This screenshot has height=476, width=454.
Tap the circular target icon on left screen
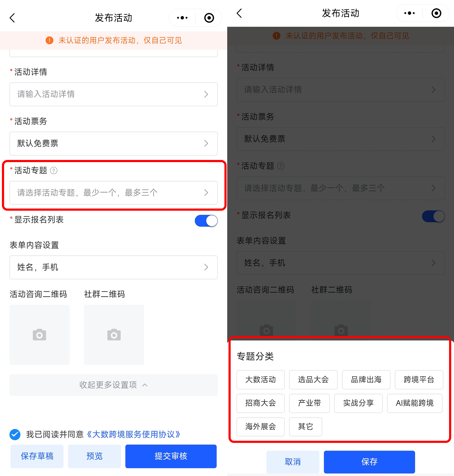click(209, 18)
